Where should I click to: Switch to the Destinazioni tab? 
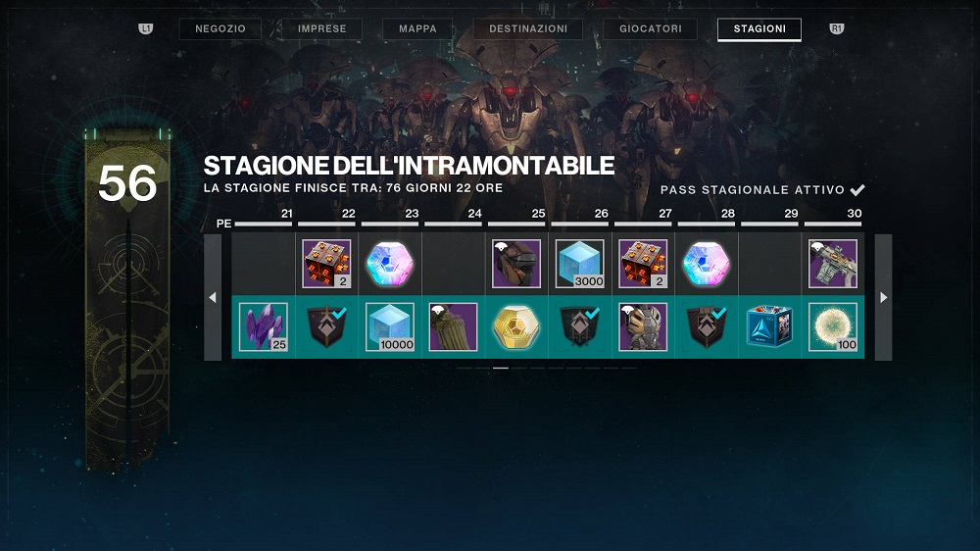tap(528, 28)
